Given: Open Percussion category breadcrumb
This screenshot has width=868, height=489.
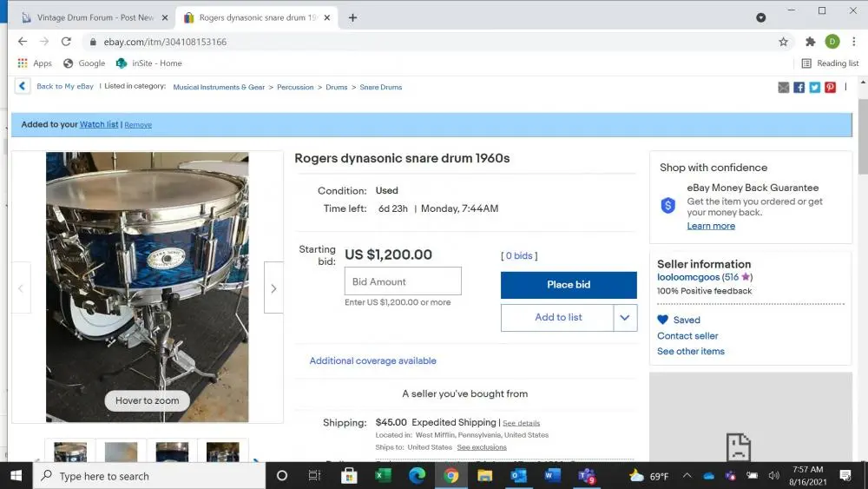Looking at the screenshot, I should point(295,88).
